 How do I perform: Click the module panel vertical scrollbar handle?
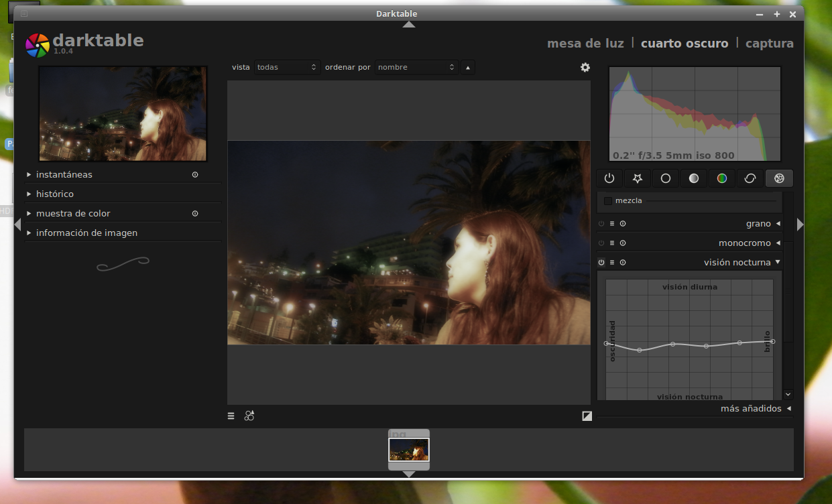[788, 290]
